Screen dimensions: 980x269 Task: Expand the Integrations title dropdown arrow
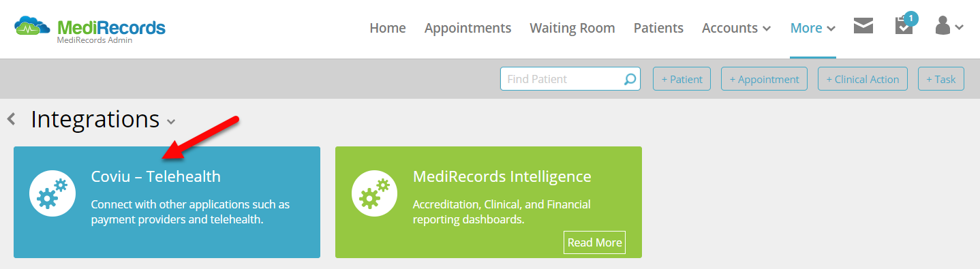[171, 122]
